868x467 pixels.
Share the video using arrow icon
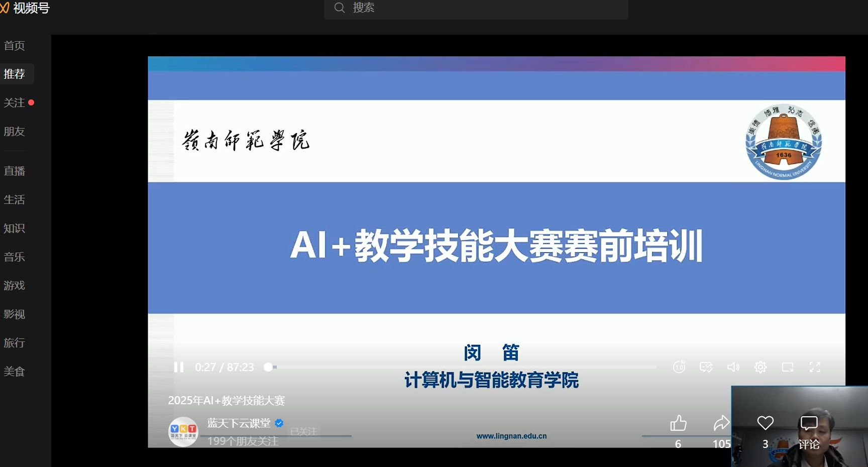(721, 423)
